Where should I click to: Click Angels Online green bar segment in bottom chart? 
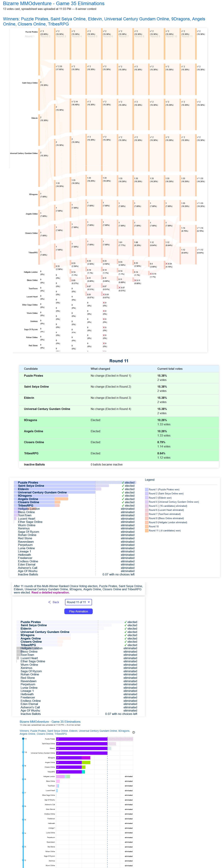point(86,762)
